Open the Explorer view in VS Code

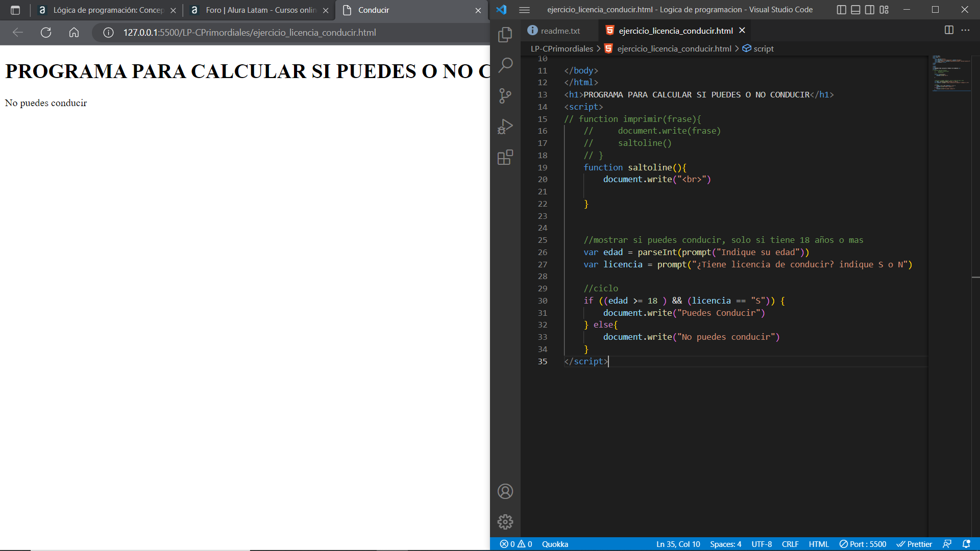[x=505, y=34]
